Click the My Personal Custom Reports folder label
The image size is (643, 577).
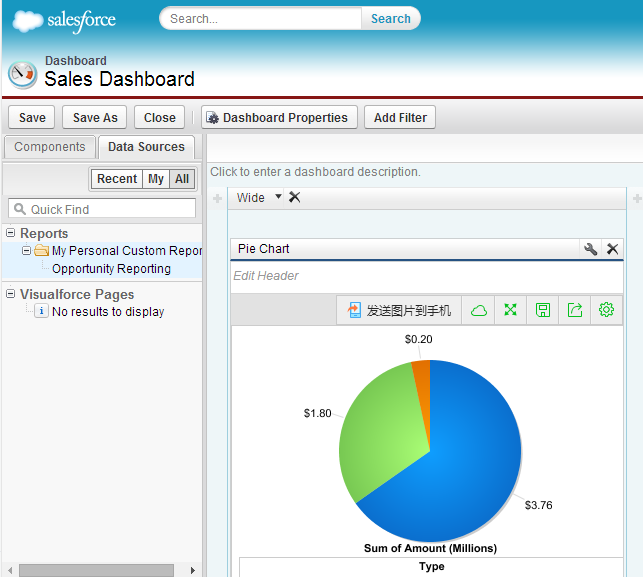pos(127,251)
